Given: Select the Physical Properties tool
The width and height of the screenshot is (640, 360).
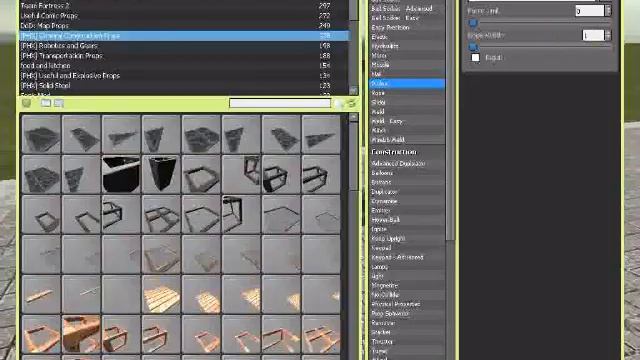Looking at the screenshot, I should click(x=407, y=304).
